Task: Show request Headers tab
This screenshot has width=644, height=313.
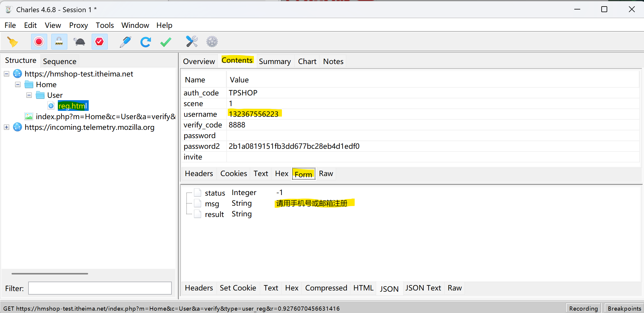Action: [199, 173]
